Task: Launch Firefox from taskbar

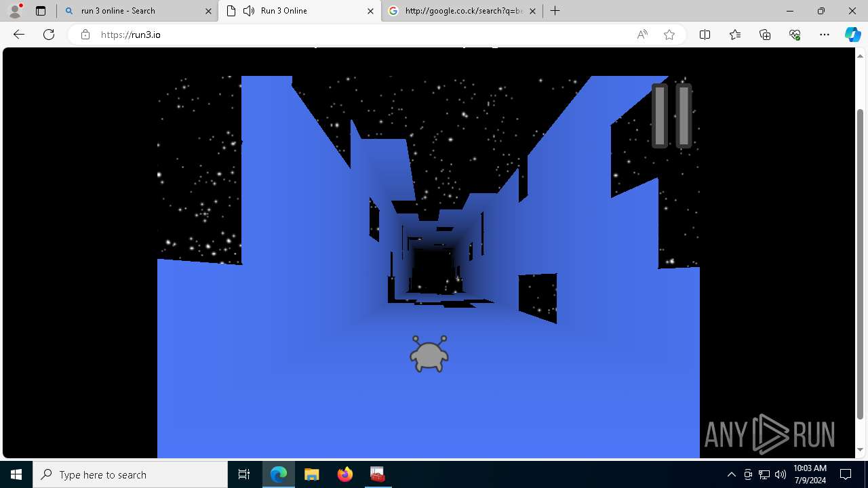Action: (x=344, y=474)
